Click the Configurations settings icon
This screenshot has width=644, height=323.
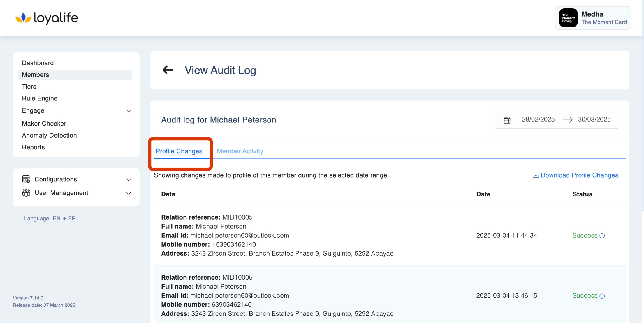point(26,179)
